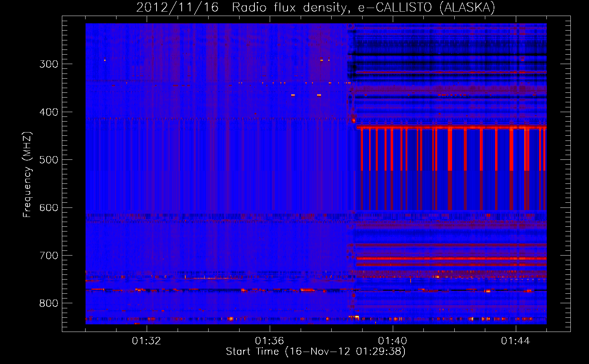Viewport: 589px width, 364px height.
Task: Click the 600 frequency tick label
Action: [x=49, y=208]
